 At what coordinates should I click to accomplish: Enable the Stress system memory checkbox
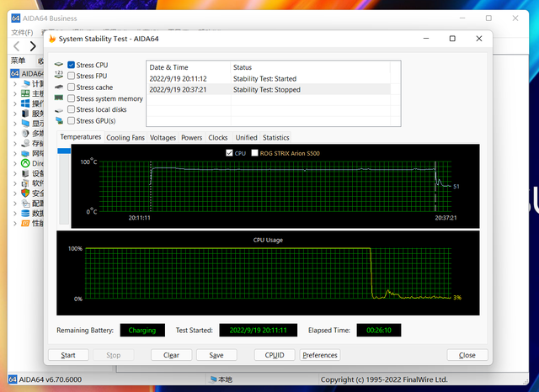pyautogui.click(x=71, y=98)
